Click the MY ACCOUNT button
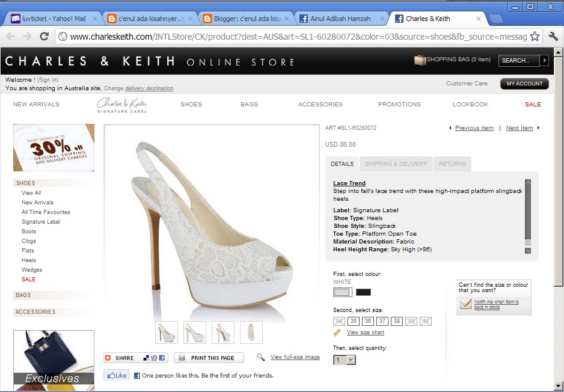This screenshot has width=564, height=392. 524,84
